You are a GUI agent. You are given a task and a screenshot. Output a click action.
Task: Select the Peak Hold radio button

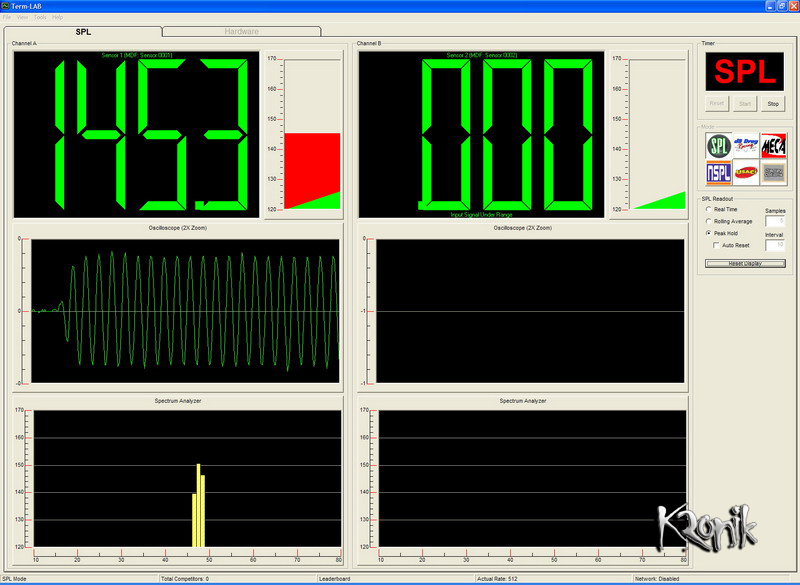tap(709, 233)
